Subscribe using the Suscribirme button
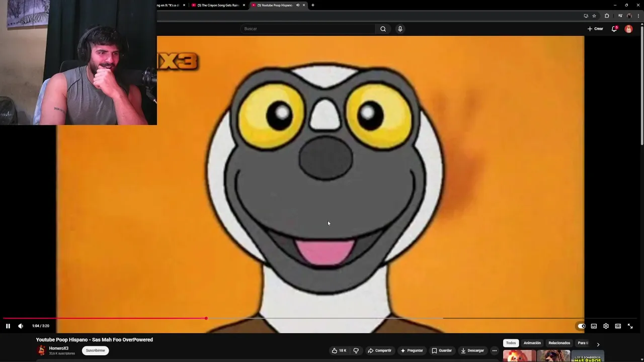Image resolution: width=644 pixels, height=362 pixels. tap(95, 350)
